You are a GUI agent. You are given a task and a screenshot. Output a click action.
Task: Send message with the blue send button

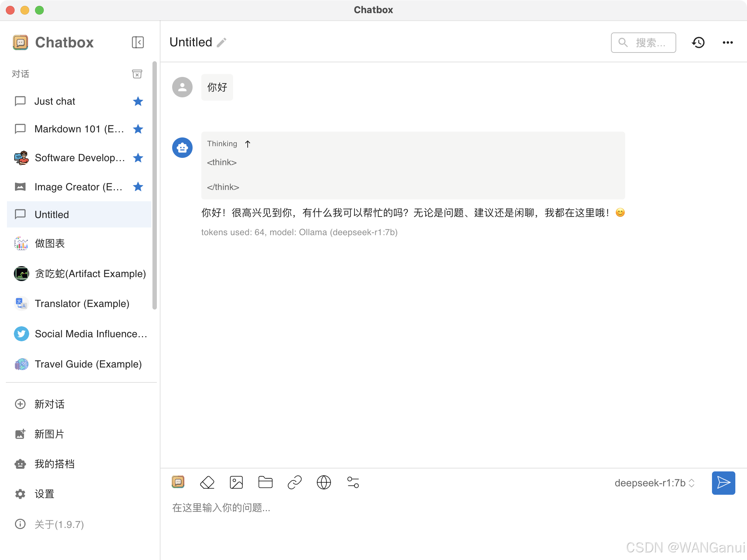click(723, 483)
